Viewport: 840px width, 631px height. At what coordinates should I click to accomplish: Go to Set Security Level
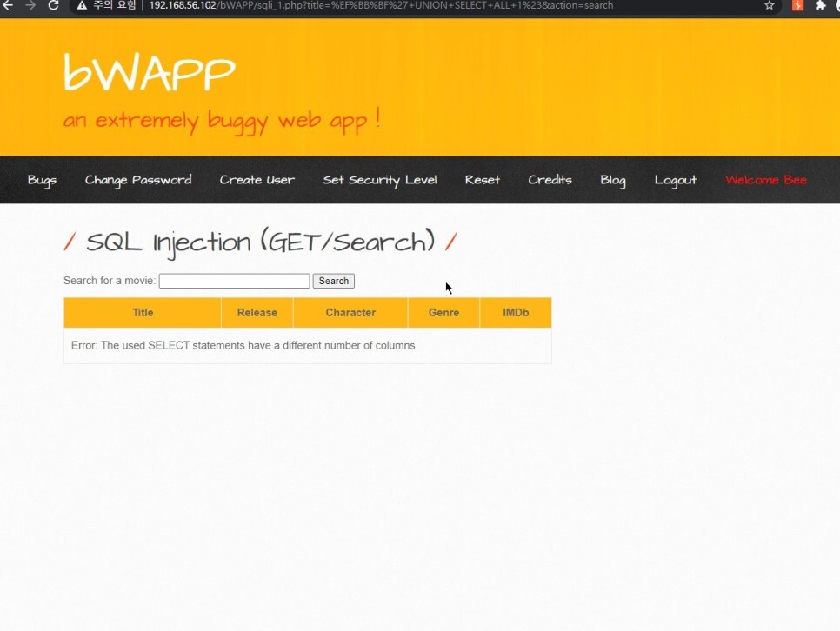coord(380,180)
